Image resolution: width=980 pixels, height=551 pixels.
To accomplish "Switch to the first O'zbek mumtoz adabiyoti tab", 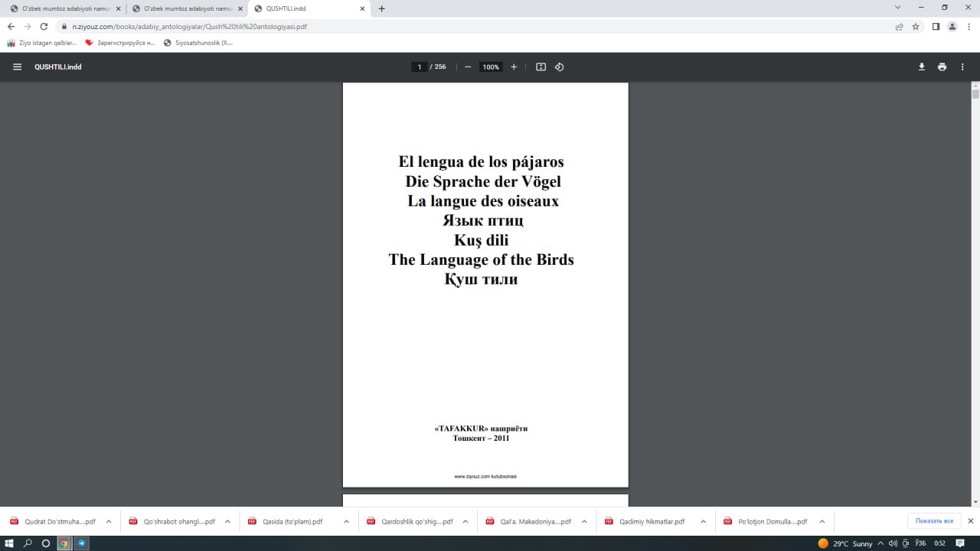I will (65, 8).
